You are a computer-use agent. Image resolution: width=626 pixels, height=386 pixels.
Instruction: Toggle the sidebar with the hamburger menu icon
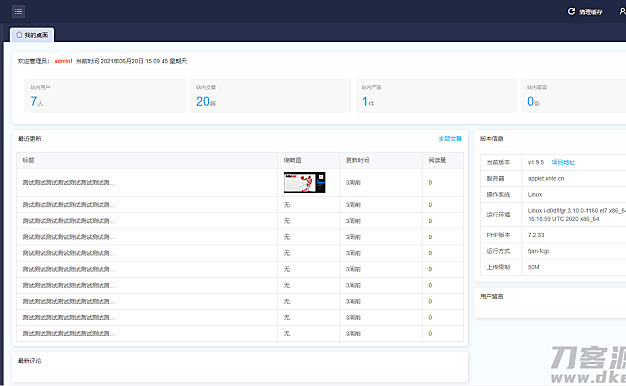coord(18,11)
